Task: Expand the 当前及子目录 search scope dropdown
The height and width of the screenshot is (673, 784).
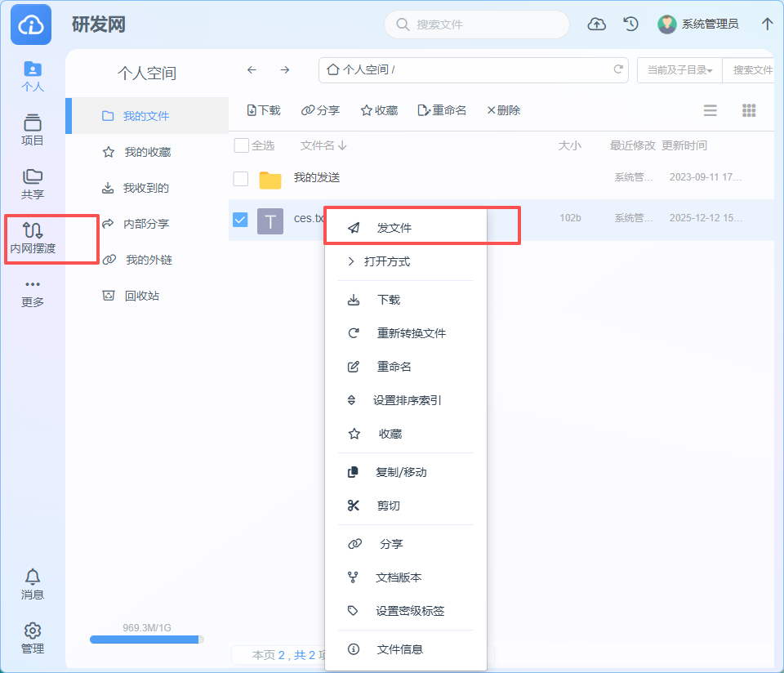Action: point(679,70)
